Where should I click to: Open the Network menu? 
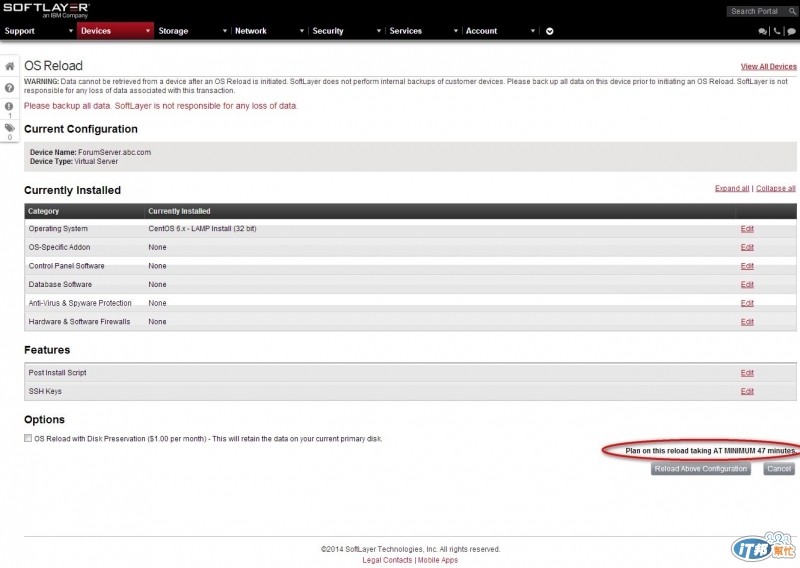pos(251,31)
